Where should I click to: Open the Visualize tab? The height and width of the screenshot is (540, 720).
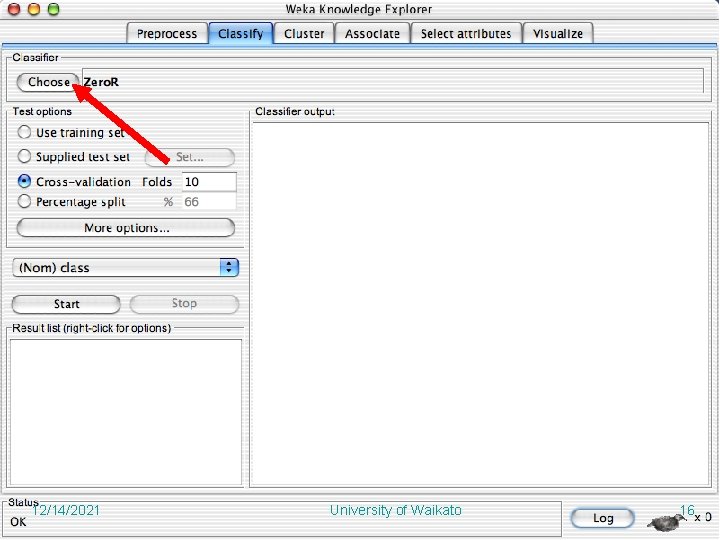(x=558, y=34)
